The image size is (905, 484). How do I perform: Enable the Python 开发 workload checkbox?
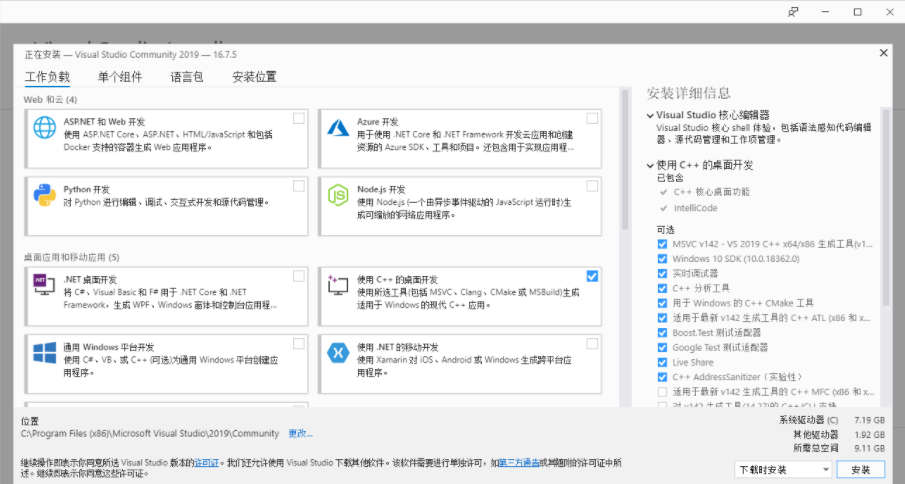(298, 186)
